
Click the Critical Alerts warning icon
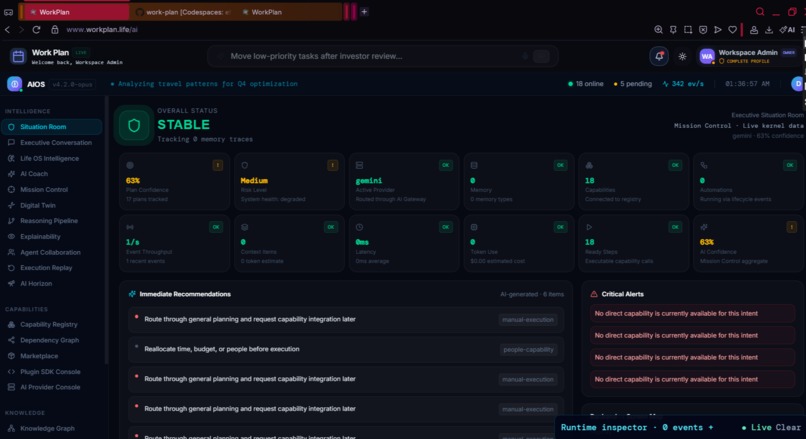[594, 294]
